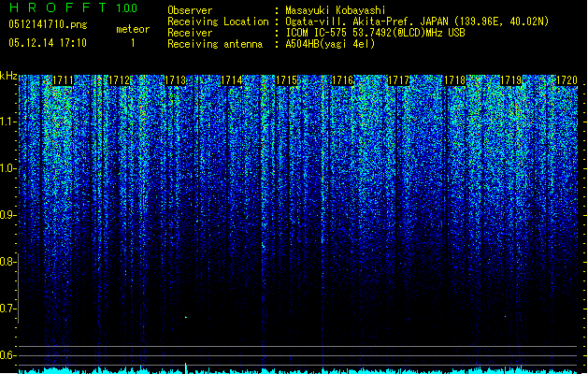Click the kHz axis unit label

[8, 76]
